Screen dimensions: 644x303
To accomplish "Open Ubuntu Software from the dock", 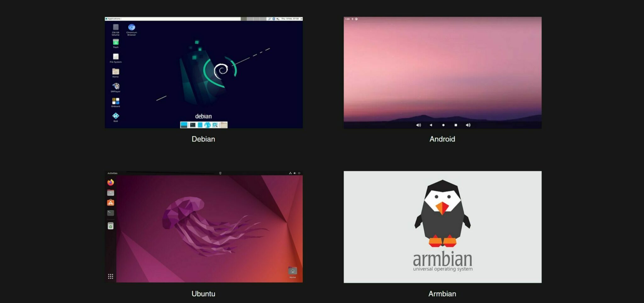I will pyautogui.click(x=110, y=203).
